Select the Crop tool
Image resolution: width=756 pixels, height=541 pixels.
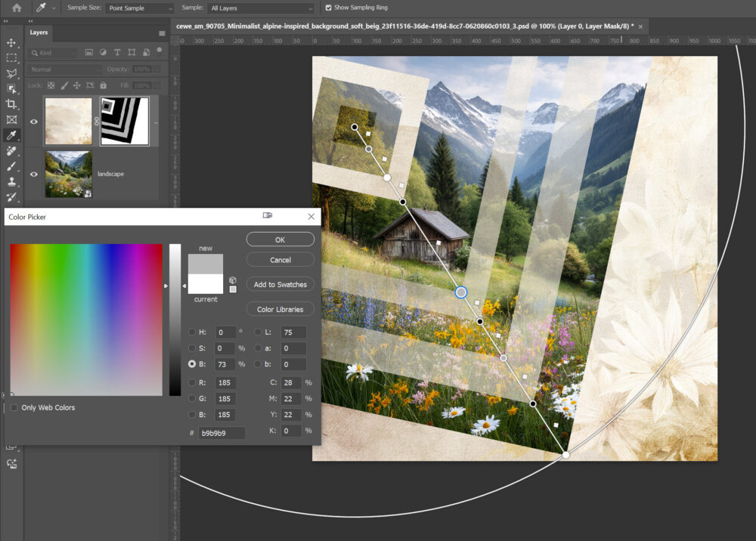coord(11,104)
